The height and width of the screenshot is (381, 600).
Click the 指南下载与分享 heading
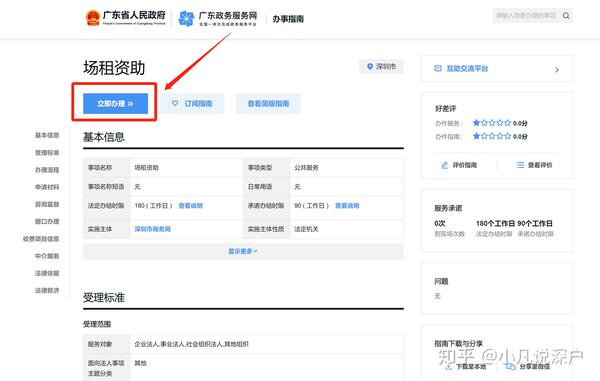point(458,344)
